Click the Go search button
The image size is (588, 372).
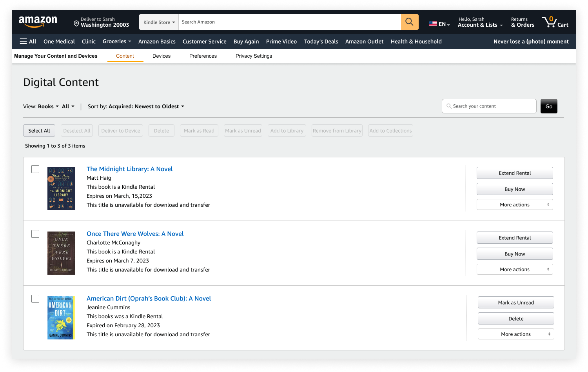point(549,106)
